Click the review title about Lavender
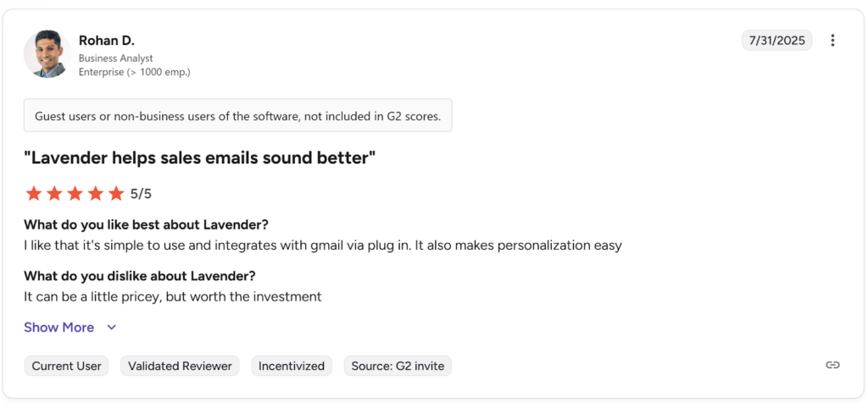868x409 pixels. click(199, 158)
